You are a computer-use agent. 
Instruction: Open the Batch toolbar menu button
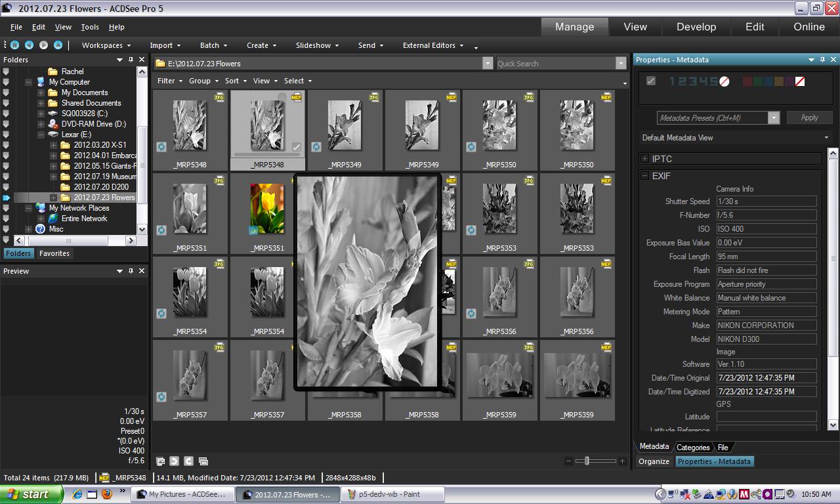pyautogui.click(x=213, y=45)
